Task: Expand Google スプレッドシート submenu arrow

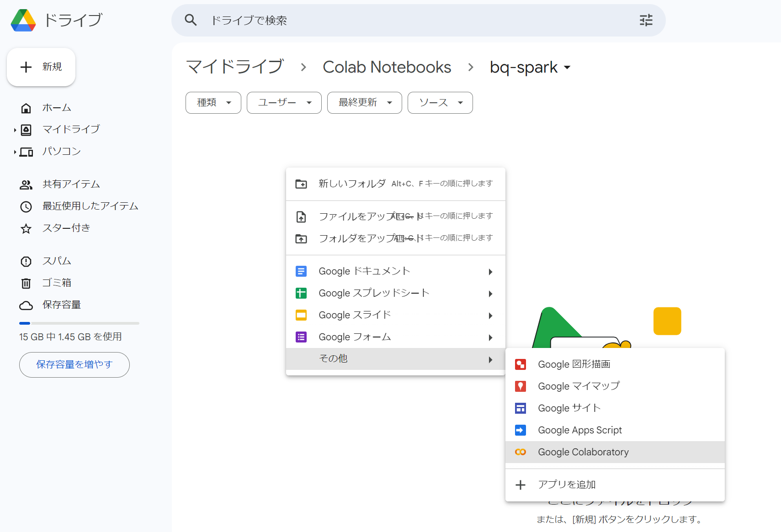Action: [490, 294]
